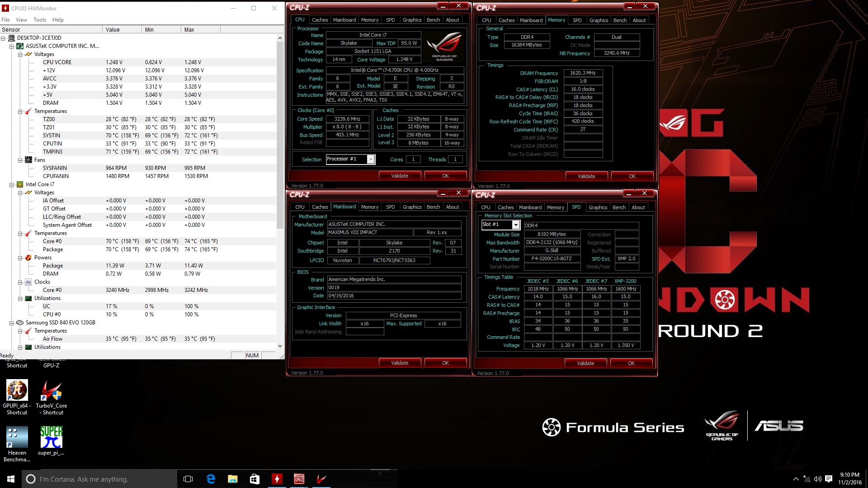Screen dimensions: 868x488
Task: Click OK in the Mainboard tab window
Action: [x=445, y=363]
